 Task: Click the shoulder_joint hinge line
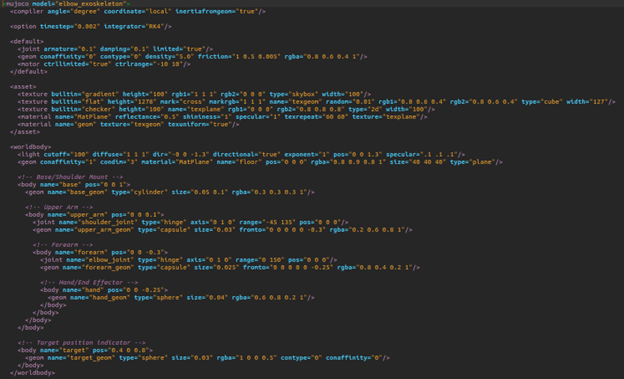tap(191, 222)
